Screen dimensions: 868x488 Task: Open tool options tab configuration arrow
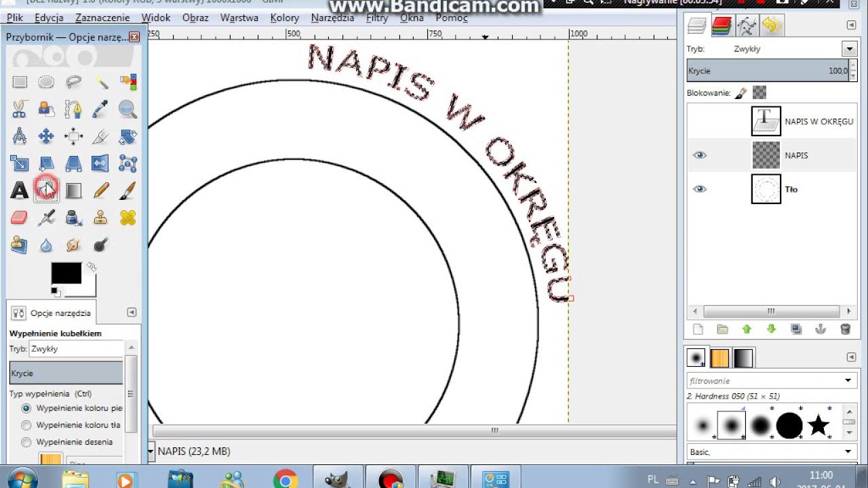click(132, 312)
